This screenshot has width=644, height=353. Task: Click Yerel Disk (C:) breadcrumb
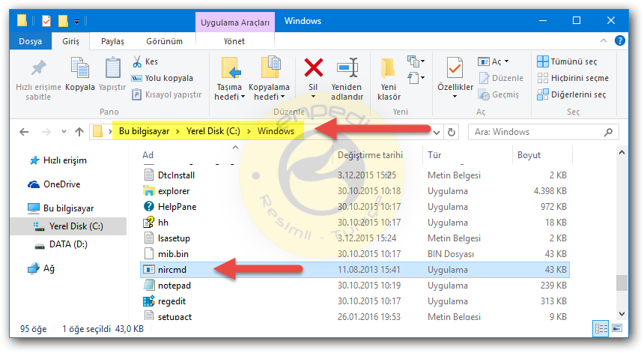pyautogui.click(x=213, y=131)
